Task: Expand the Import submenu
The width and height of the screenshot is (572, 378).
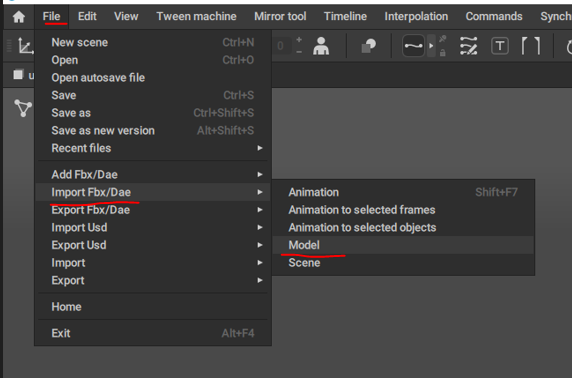Action: tap(153, 263)
